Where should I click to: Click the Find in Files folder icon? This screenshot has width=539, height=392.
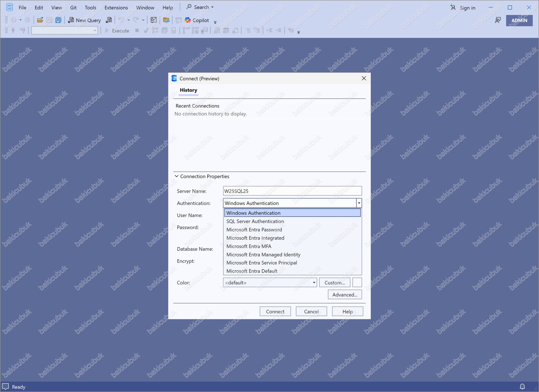[166, 20]
